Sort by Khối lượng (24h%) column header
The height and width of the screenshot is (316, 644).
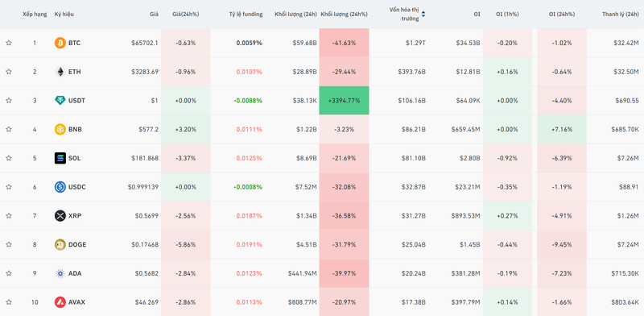click(x=344, y=15)
